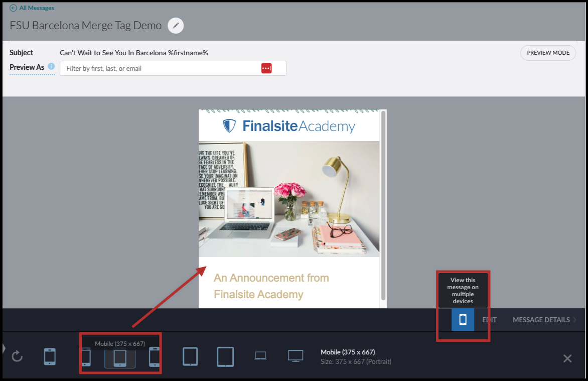Screen dimensions: 588x381
Task: Open MESSAGE DETAILS
Action: click(x=541, y=320)
